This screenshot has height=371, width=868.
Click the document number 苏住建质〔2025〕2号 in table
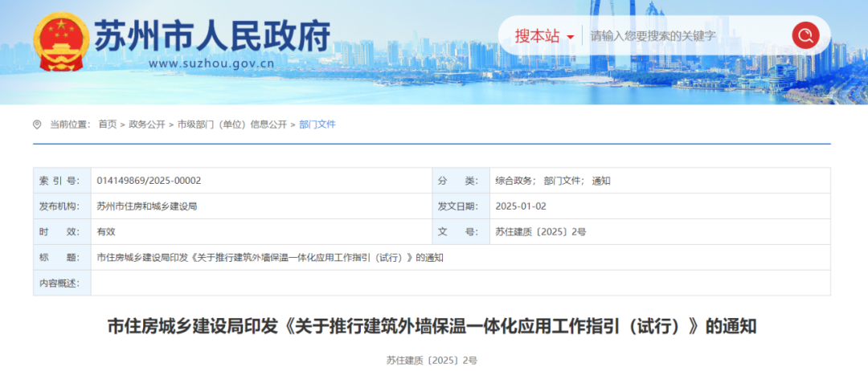click(x=540, y=232)
